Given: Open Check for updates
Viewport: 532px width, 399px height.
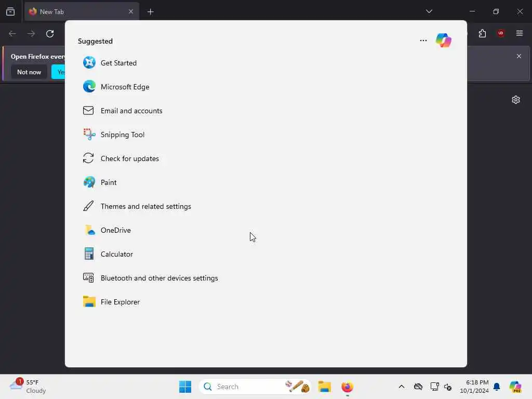Looking at the screenshot, I should pyautogui.click(x=121, y=158).
